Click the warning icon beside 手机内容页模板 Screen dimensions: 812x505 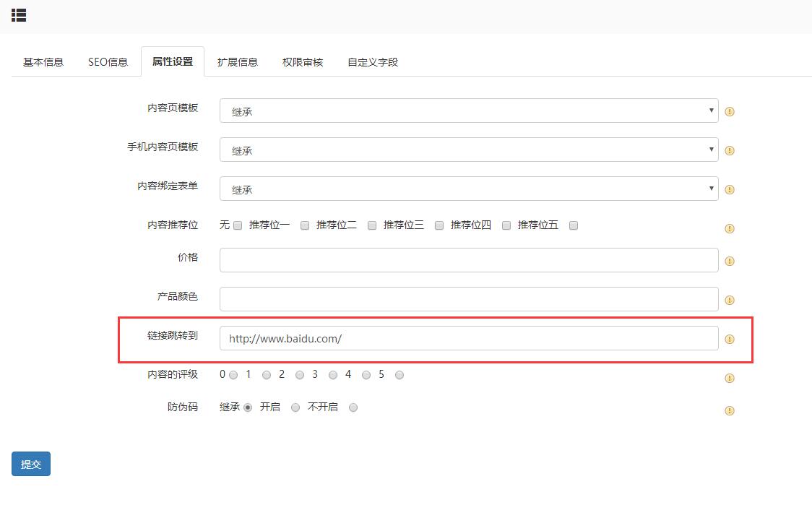pos(729,150)
